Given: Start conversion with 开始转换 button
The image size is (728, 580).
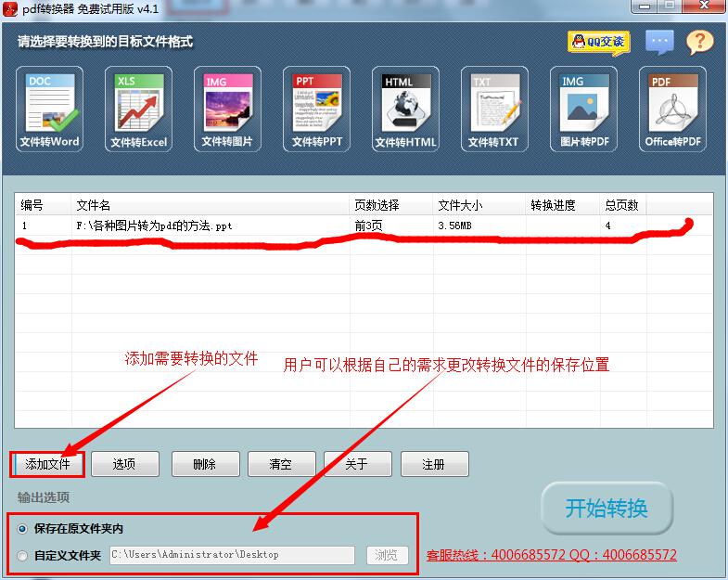Looking at the screenshot, I should click(607, 509).
